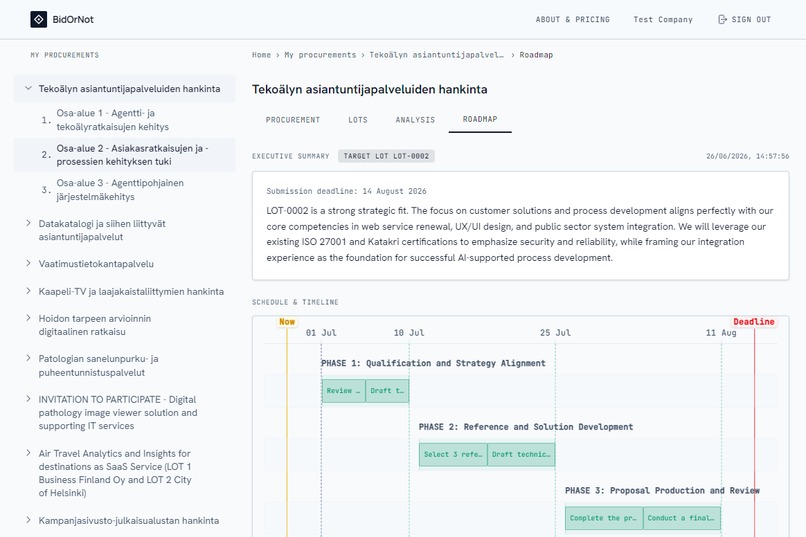Click Test Company in header
This screenshot has width=806, height=537.
click(x=663, y=20)
